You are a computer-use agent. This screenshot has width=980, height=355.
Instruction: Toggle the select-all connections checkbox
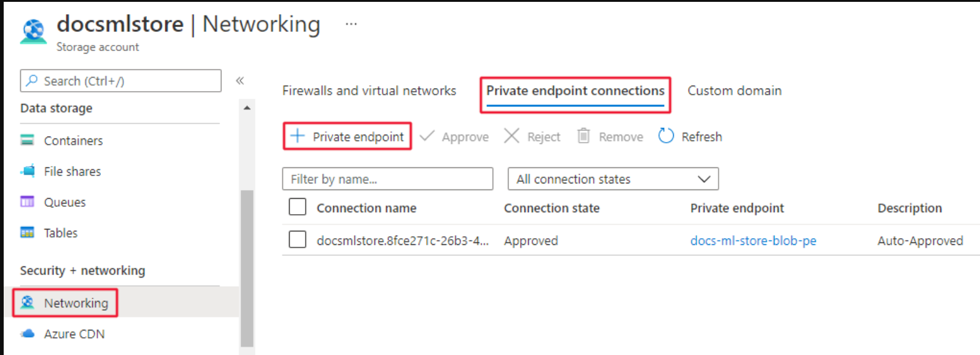pyautogui.click(x=298, y=207)
